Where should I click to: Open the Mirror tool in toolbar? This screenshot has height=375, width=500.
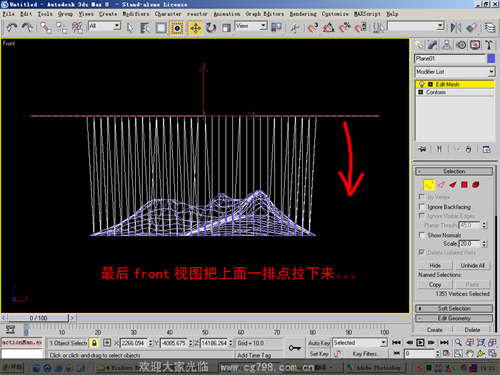tap(456, 28)
